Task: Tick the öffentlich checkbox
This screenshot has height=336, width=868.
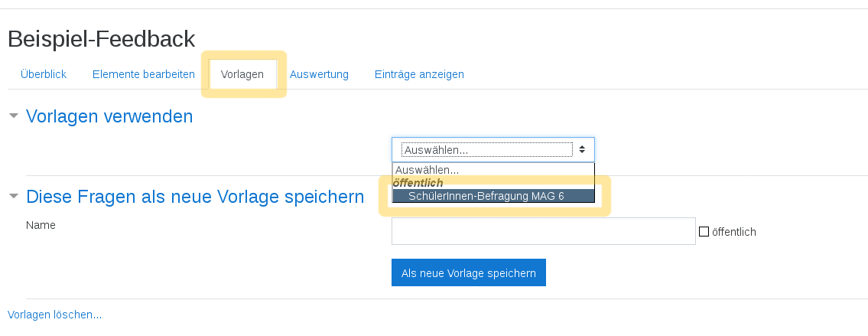Action: pos(704,231)
